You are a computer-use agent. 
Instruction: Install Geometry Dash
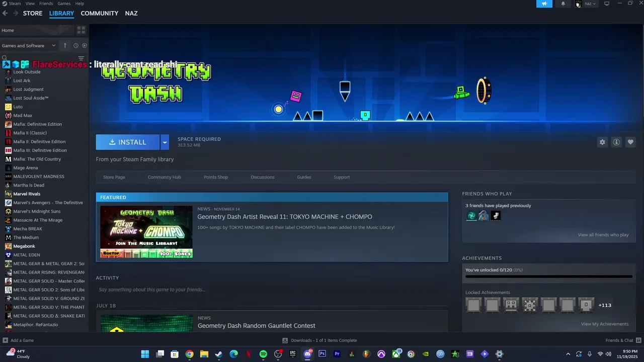point(128,142)
